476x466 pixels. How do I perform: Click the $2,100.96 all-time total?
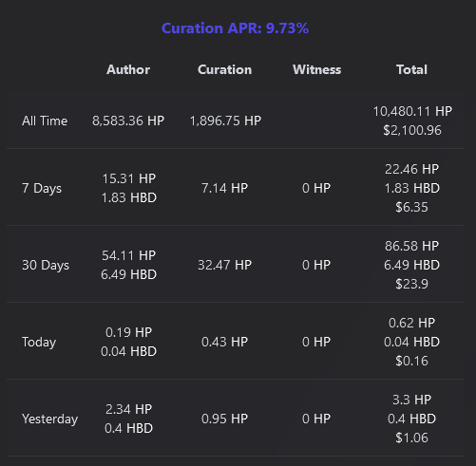coord(412,130)
